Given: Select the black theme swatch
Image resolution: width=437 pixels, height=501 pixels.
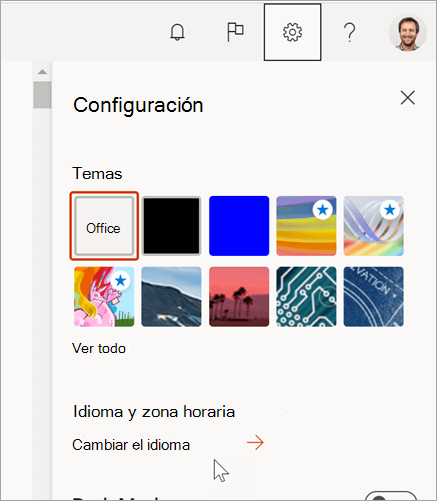Looking at the screenshot, I should tap(171, 226).
